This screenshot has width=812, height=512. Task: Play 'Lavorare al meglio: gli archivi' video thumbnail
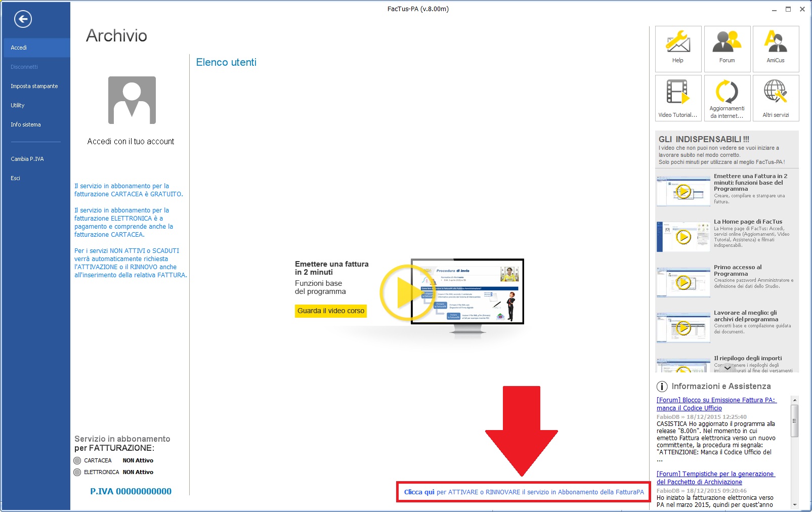coord(683,328)
